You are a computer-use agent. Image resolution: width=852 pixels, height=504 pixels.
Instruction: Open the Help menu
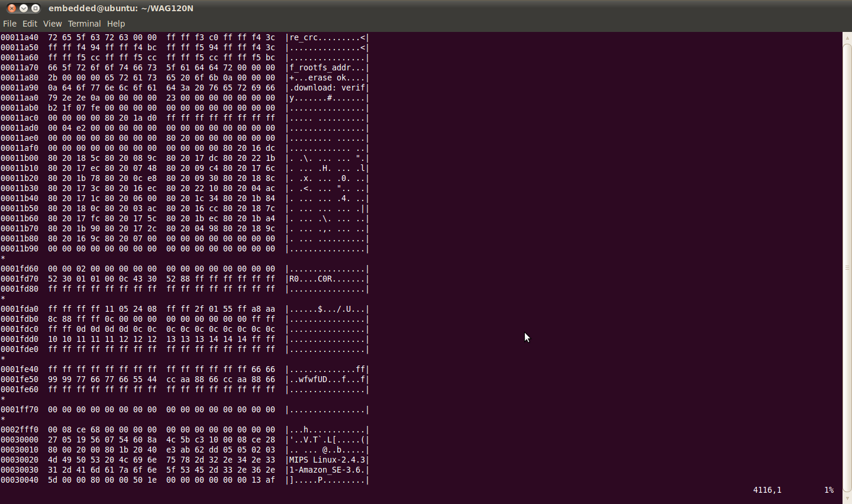[x=116, y=24]
